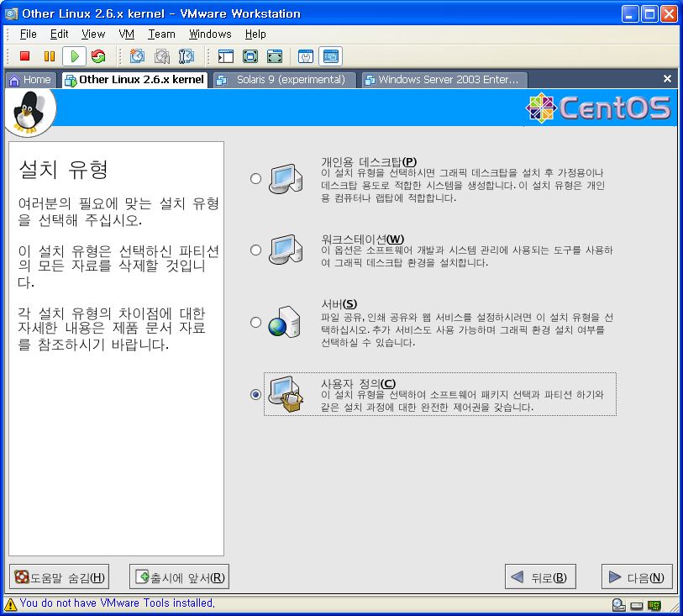Click the network adapter icon in the status bar
Screen dimensions: 683x616
[654, 604]
